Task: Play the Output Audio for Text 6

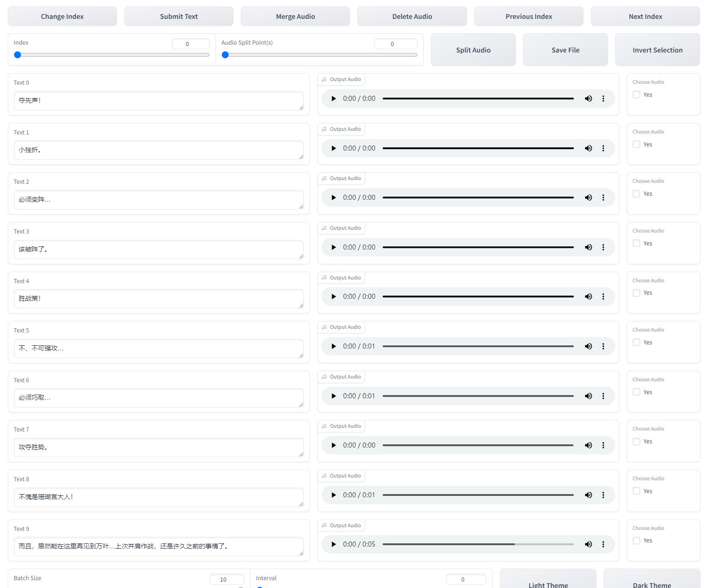Action: 334,396
